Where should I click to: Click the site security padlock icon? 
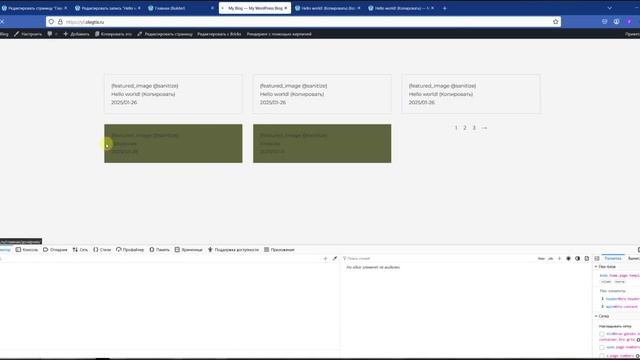60,22
